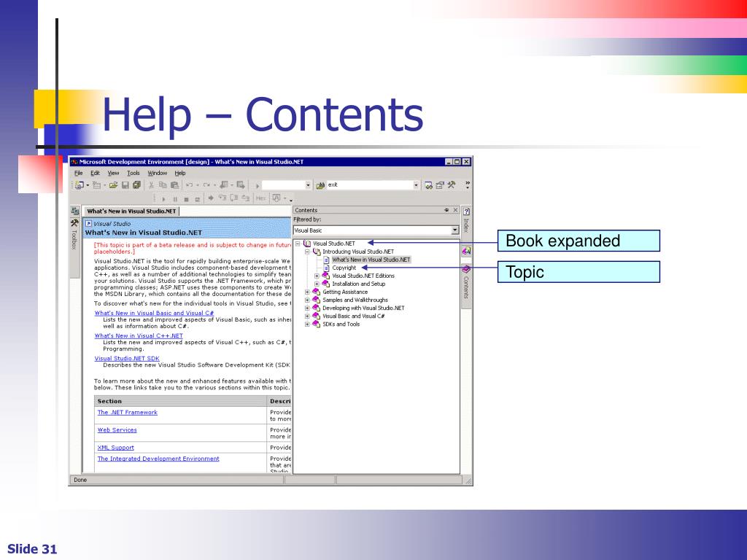Toggle auto-hide pin on Contents panel
The width and height of the screenshot is (747, 560).
pos(446,210)
